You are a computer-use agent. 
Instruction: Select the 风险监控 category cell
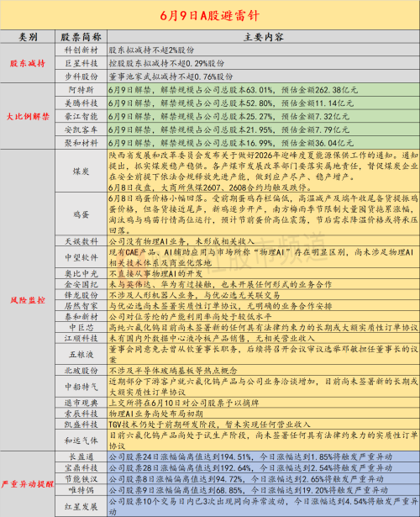(x=28, y=300)
